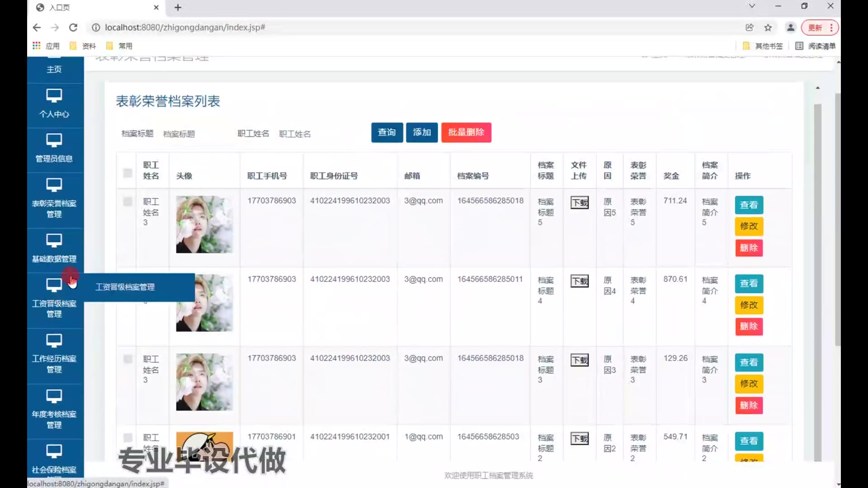This screenshot has width=868, height=488.
Task: Click the blue 查询 button
Action: click(x=387, y=132)
